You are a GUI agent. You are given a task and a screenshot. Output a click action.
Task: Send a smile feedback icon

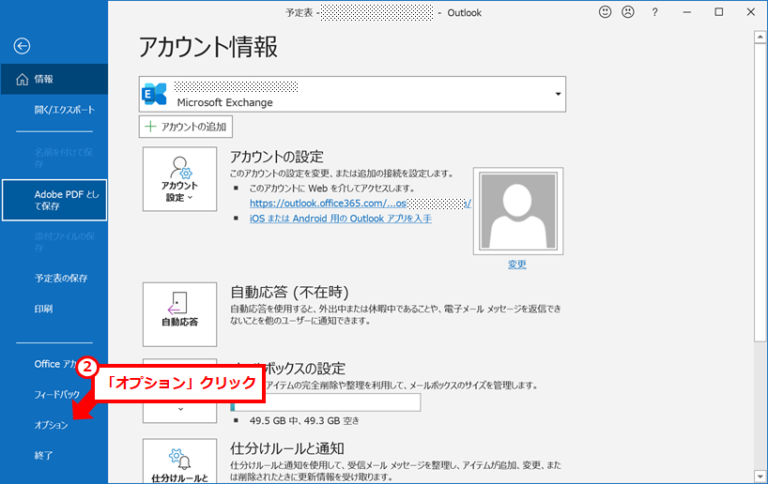click(605, 12)
